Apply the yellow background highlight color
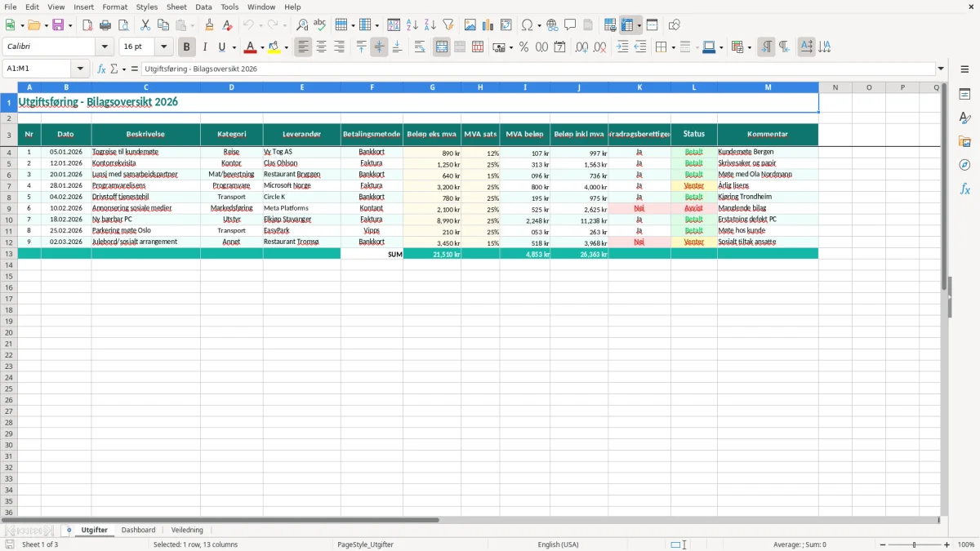Image resolution: width=980 pixels, height=551 pixels. [274, 47]
